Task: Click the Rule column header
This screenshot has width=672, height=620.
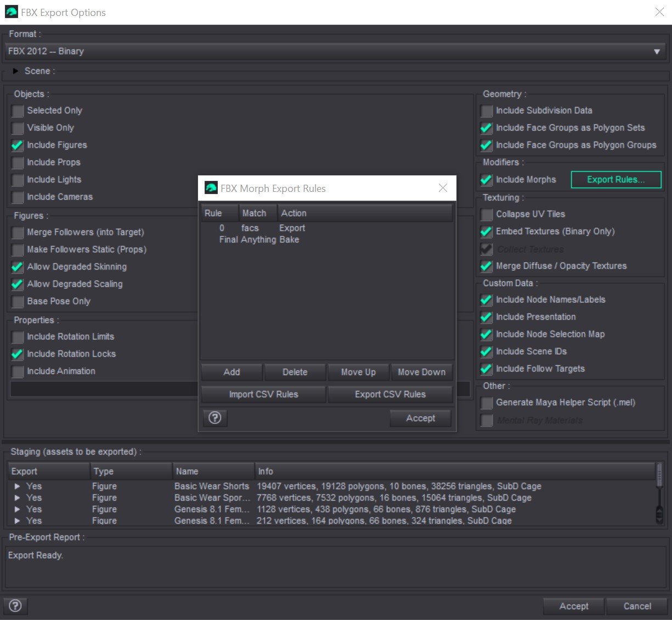Action: (220, 213)
